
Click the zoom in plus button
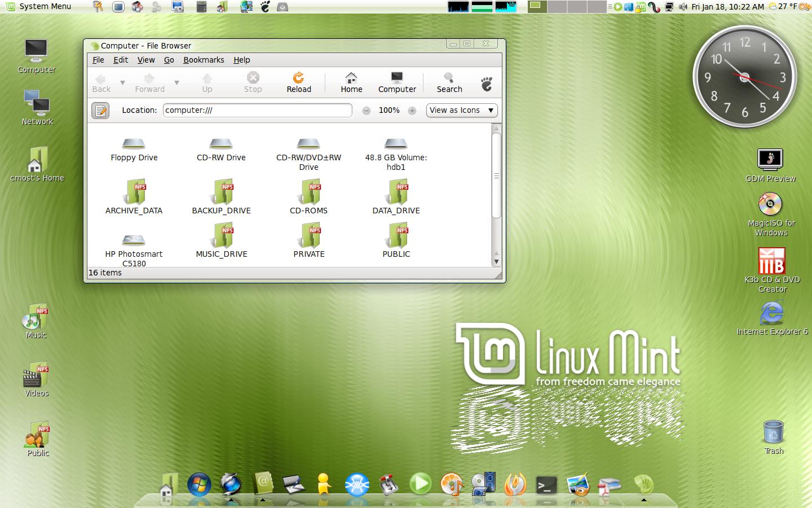[412, 111]
